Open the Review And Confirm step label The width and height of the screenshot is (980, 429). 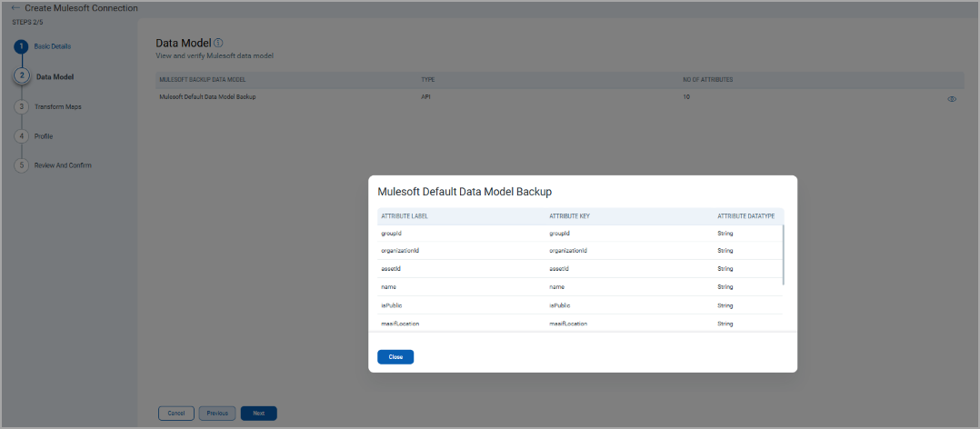(63, 165)
